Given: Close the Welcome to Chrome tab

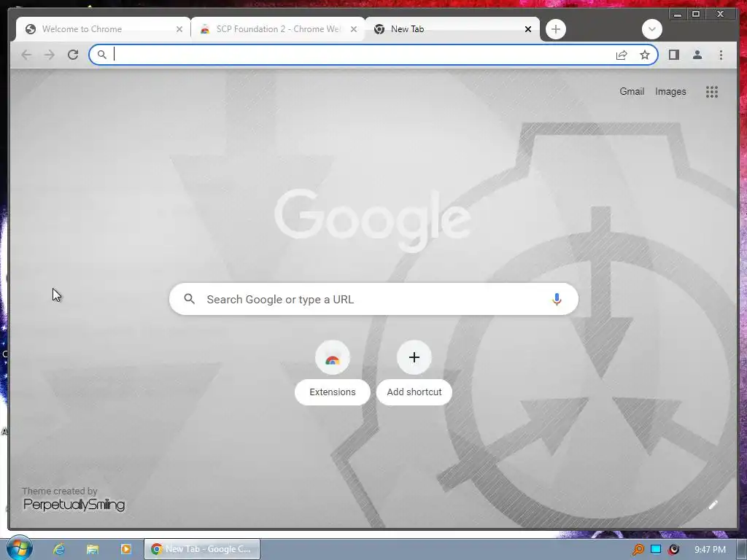Looking at the screenshot, I should (179, 29).
